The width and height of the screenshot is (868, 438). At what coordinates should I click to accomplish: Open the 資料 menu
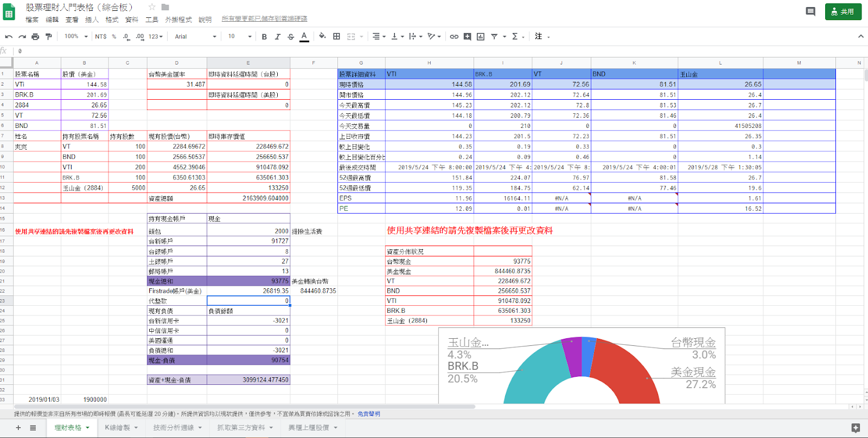click(x=132, y=20)
